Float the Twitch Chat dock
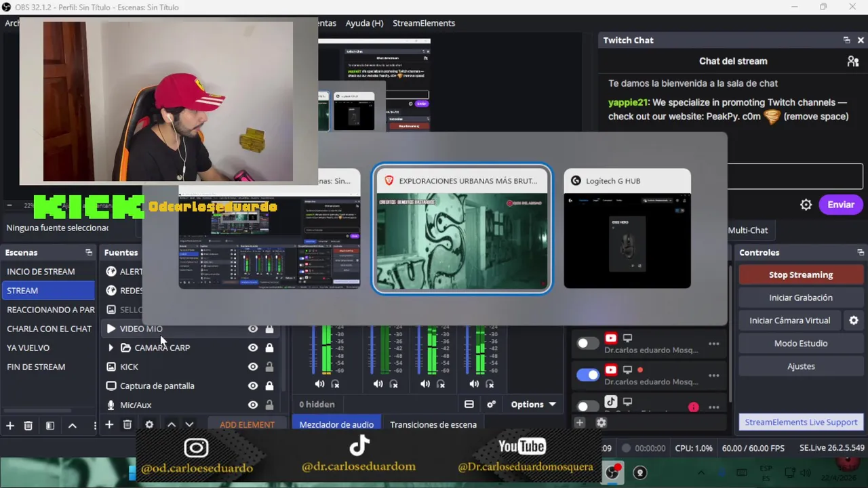This screenshot has width=868, height=488. pos(846,40)
